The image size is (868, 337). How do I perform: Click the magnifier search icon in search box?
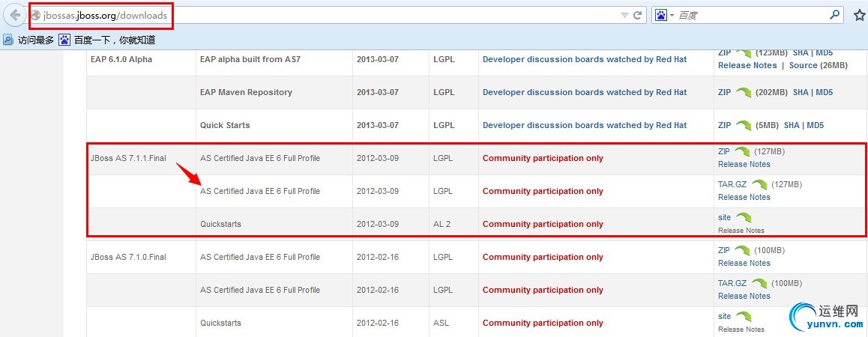tap(834, 15)
